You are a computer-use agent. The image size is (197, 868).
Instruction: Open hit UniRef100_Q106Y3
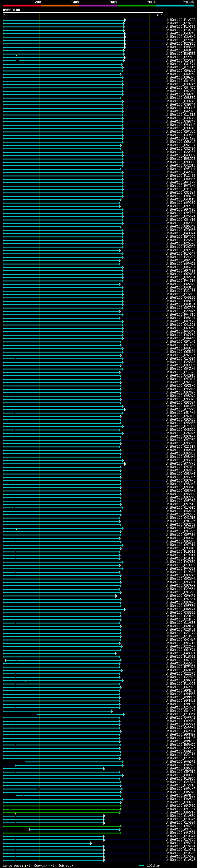(x=180, y=860)
